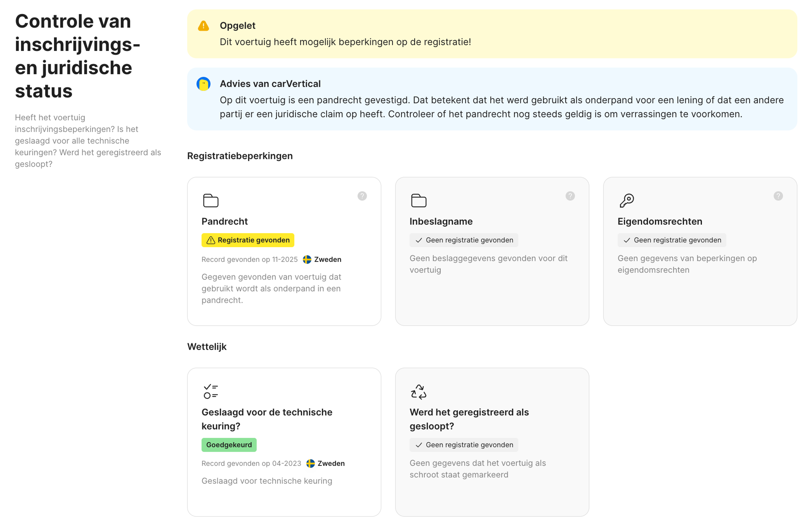Toggle the checkmark badge on Eigendomsrechten

[x=671, y=240]
